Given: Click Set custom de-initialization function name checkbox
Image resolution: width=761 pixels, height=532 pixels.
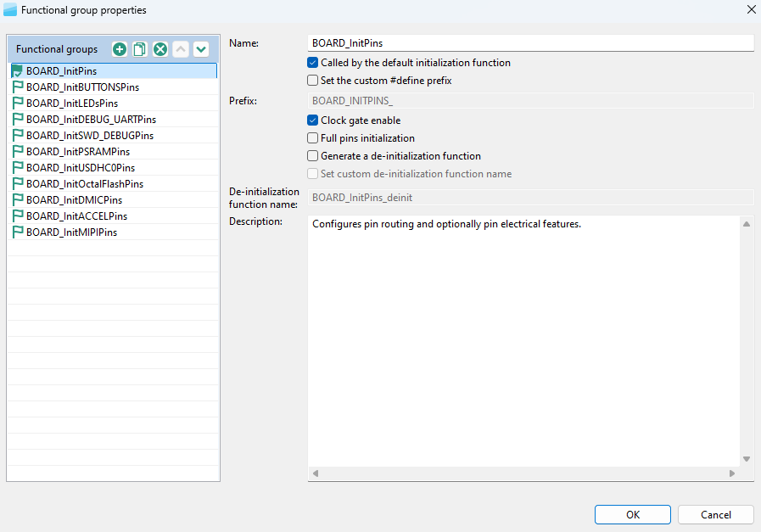Looking at the screenshot, I should pos(312,174).
